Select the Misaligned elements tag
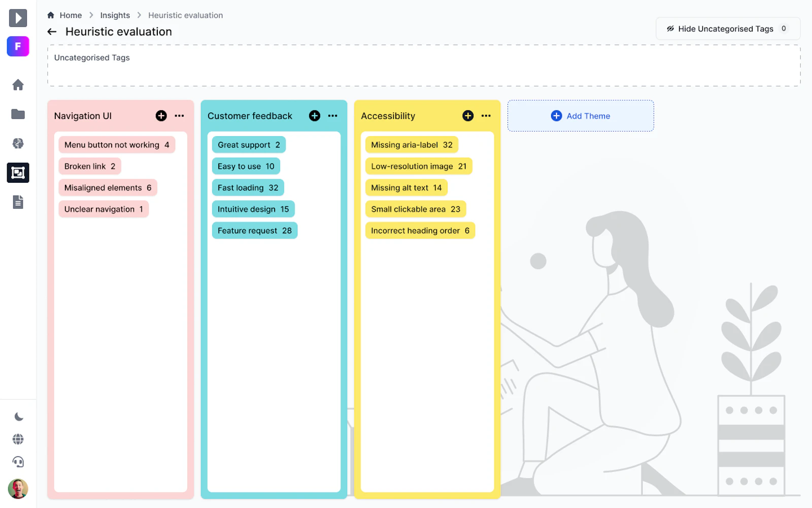 click(108, 187)
